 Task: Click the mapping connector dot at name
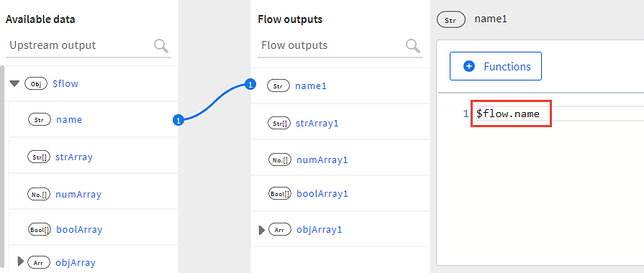coord(178,121)
